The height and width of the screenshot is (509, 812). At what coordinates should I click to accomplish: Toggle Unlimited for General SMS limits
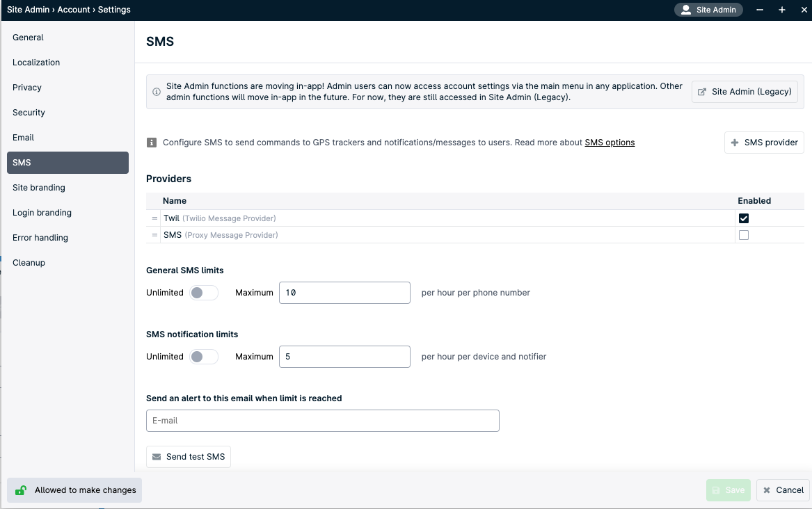point(203,293)
